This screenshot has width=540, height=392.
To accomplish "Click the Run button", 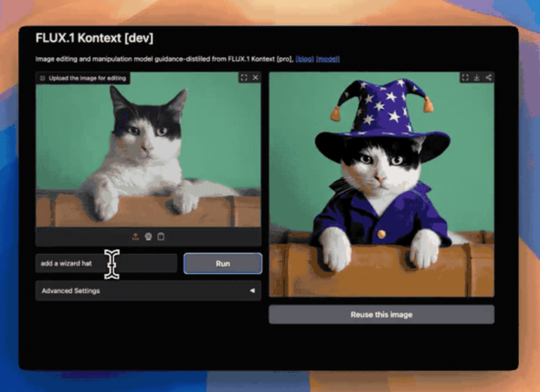I will pos(223,264).
